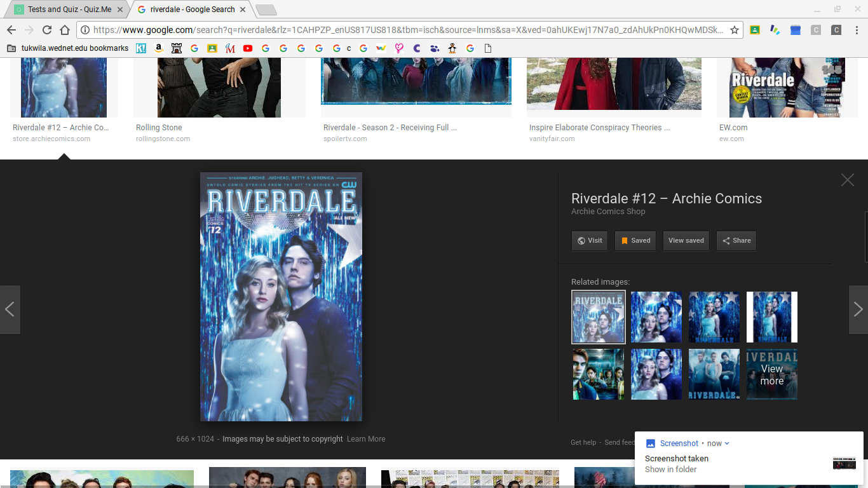Open the pink heart bookmark icon

pos(399,48)
